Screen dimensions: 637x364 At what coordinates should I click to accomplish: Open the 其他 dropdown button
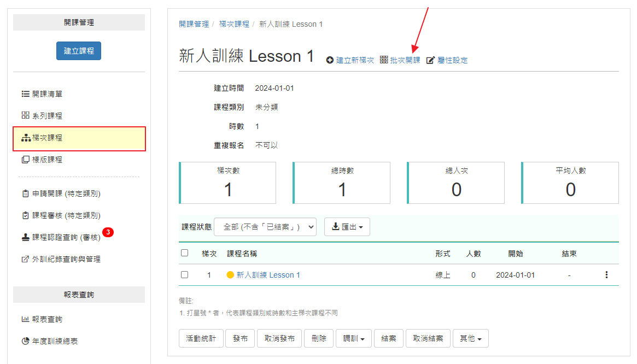point(470,338)
